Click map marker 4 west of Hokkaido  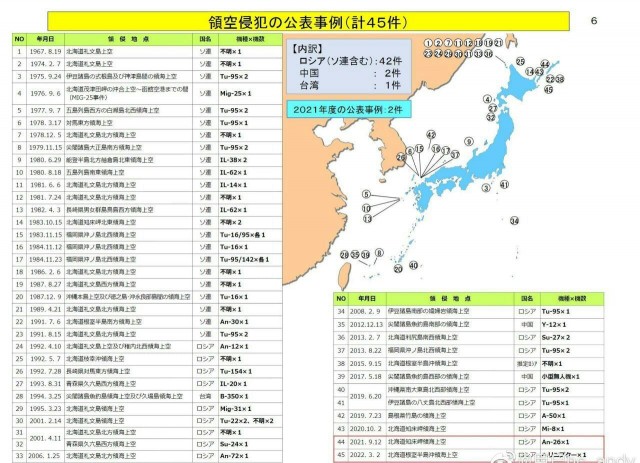tap(487, 99)
